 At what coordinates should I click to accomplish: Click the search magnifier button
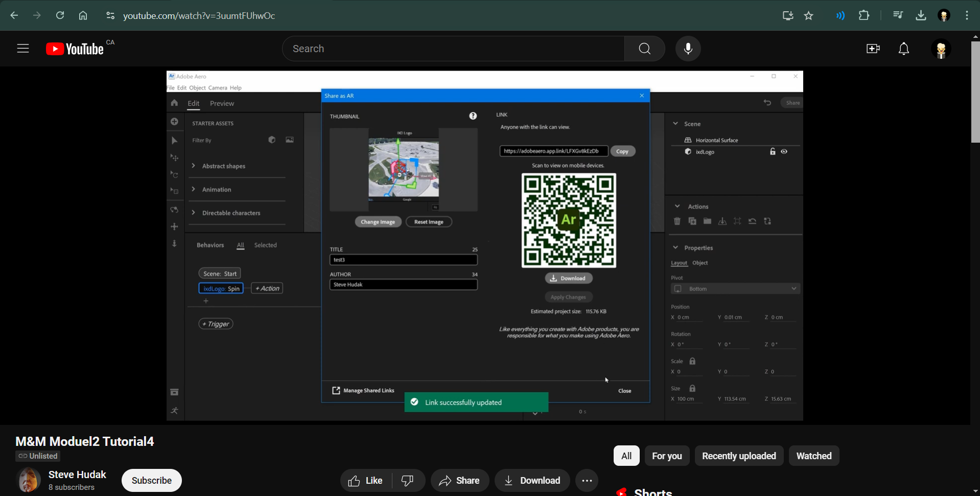[x=644, y=49]
